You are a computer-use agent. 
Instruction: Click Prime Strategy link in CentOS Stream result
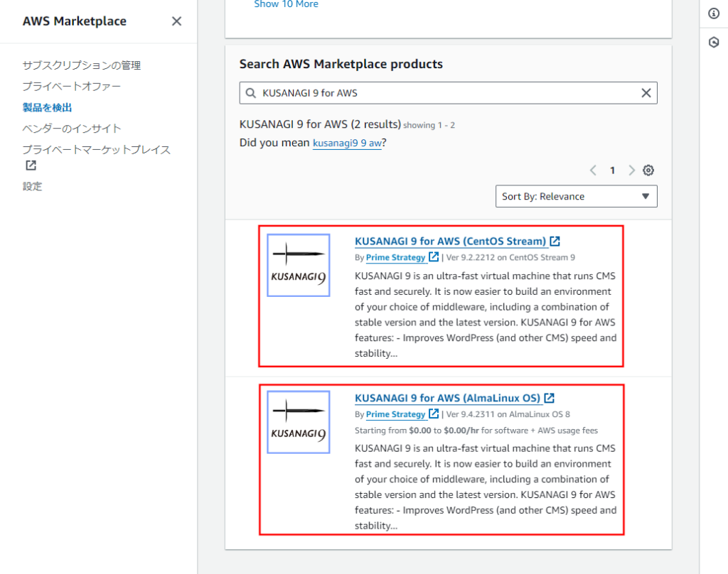pyautogui.click(x=395, y=258)
